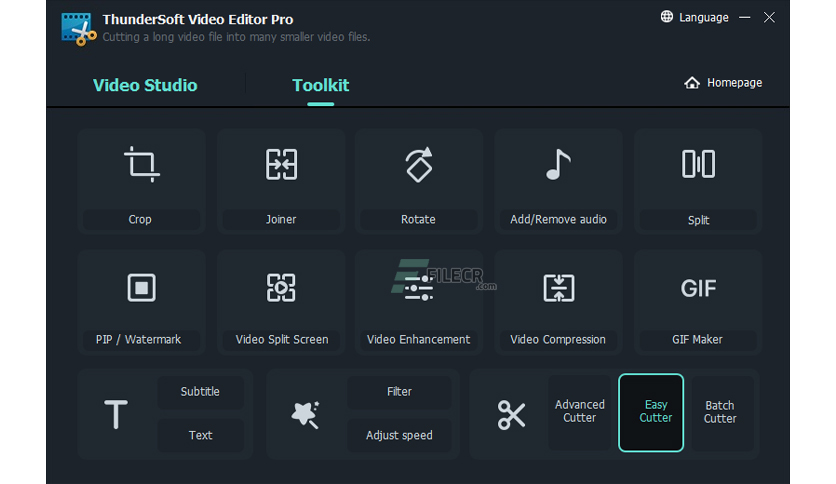Go to the Homepage link
The width and height of the screenshot is (836, 484).
point(734,83)
